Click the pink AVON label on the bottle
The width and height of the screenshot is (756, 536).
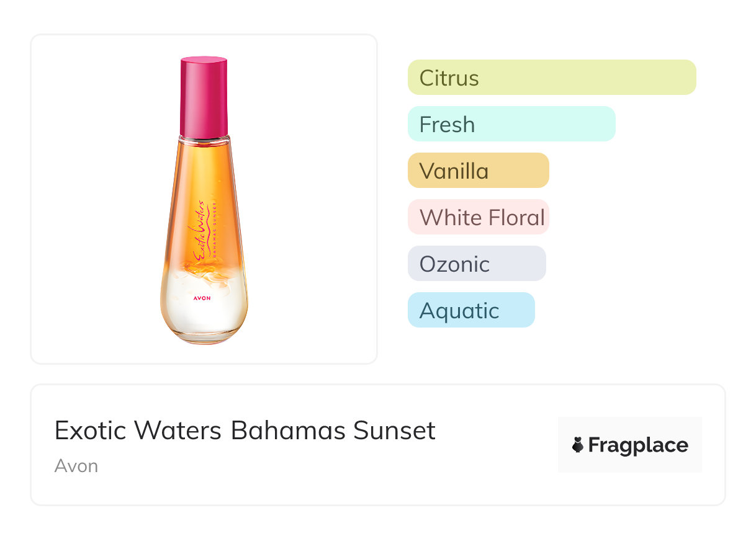pyautogui.click(x=202, y=298)
